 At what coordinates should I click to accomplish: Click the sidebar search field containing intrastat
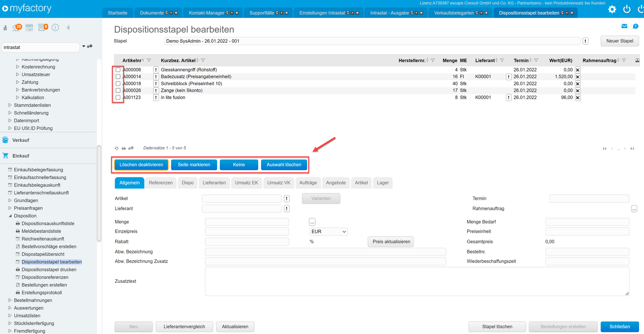(40, 48)
